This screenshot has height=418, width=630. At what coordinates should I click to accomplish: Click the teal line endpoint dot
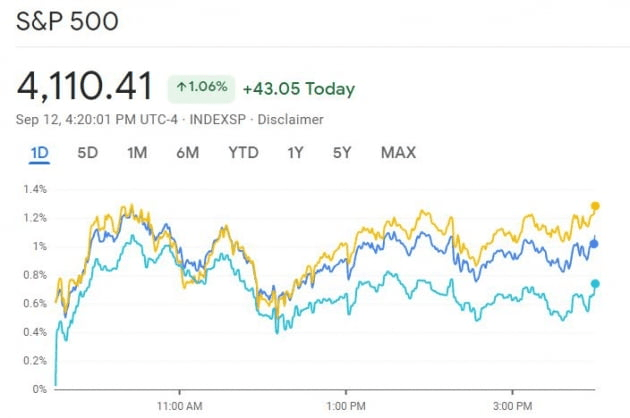(595, 284)
